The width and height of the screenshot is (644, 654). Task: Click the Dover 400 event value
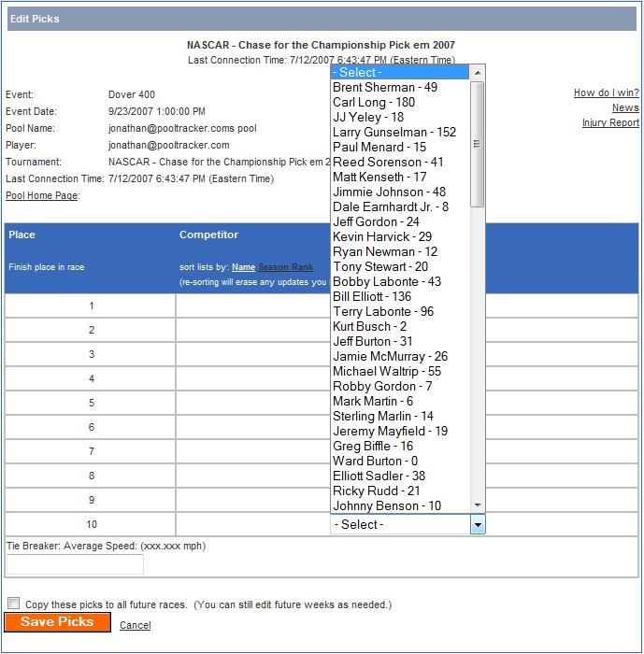(132, 94)
